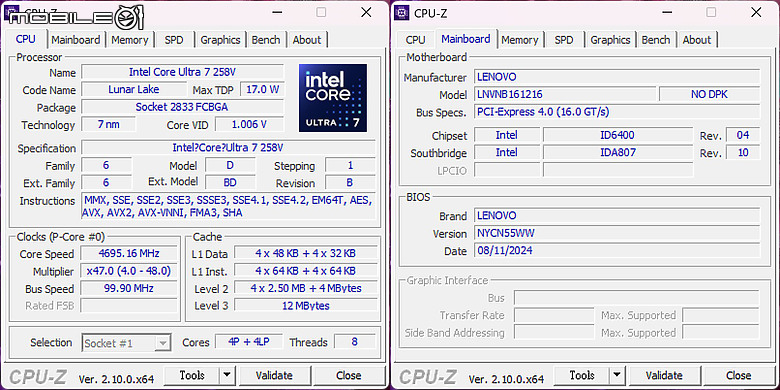Go to Graphics tab in right window
Viewport: 780px width, 390px height.
[610, 40]
